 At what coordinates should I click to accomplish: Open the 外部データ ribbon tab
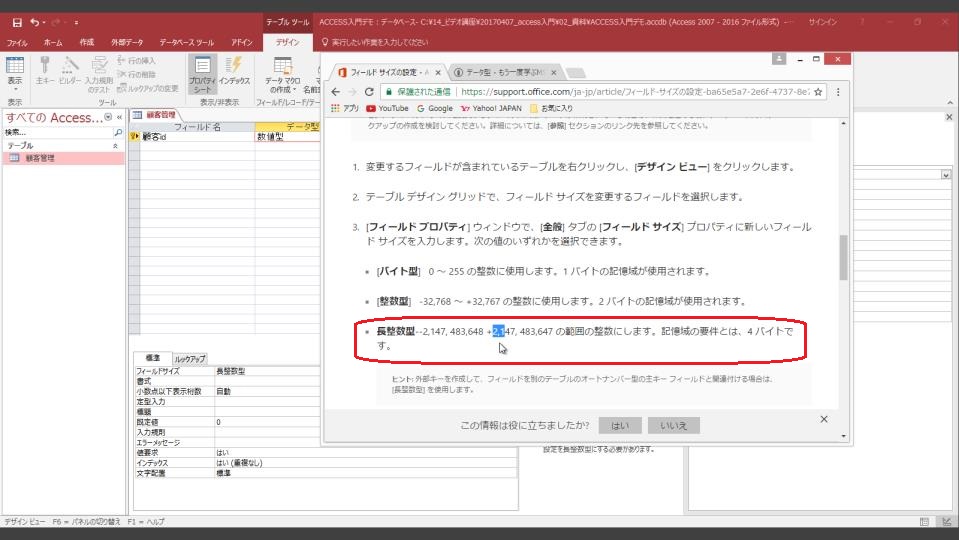(x=127, y=43)
